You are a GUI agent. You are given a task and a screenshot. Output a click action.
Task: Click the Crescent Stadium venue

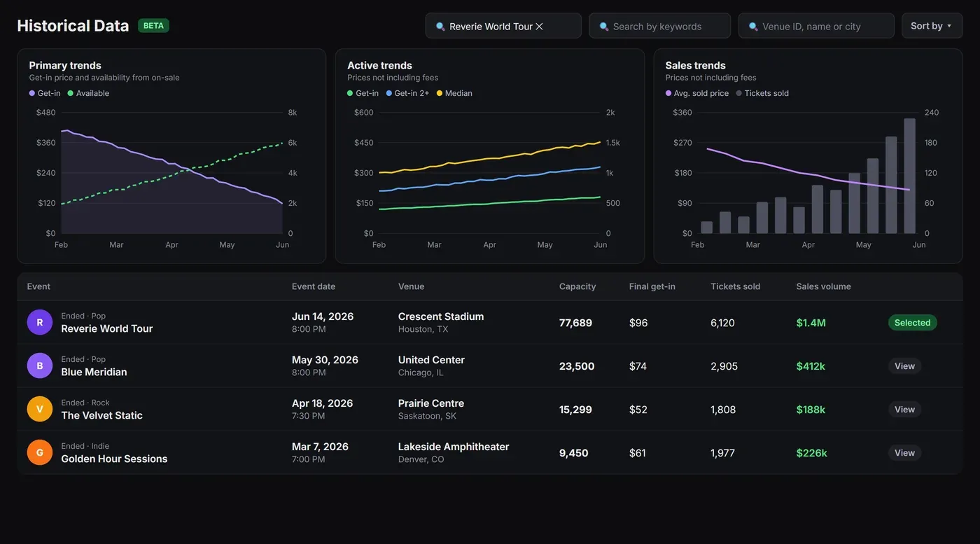click(441, 316)
